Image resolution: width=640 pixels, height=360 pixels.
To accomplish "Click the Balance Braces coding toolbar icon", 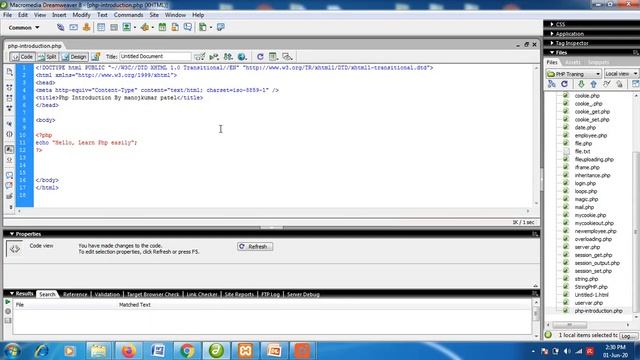I will (9, 134).
